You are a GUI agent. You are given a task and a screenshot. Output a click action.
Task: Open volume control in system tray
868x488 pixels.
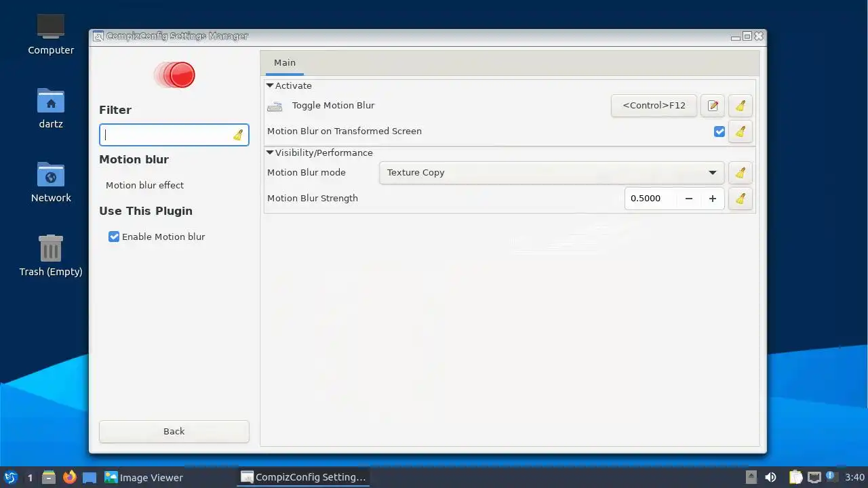[x=771, y=477]
